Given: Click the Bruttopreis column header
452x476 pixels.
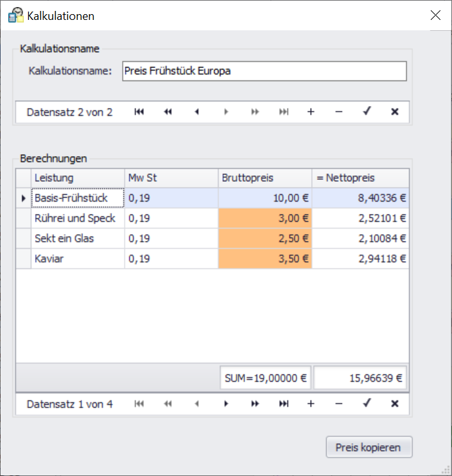Looking at the screenshot, I should [264, 178].
